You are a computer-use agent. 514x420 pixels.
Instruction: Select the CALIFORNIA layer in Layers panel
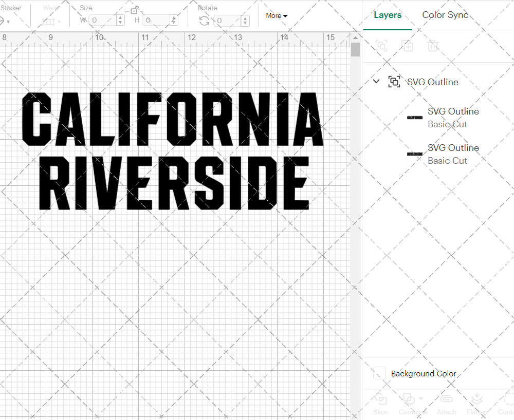click(x=453, y=118)
